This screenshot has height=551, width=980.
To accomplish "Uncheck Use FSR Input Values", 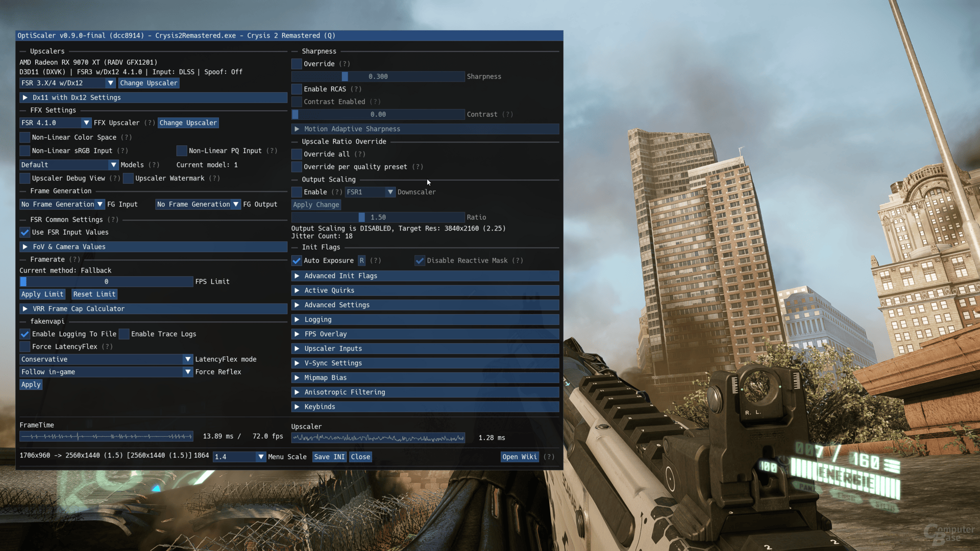I will pyautogui.click(x=24, y=233).
